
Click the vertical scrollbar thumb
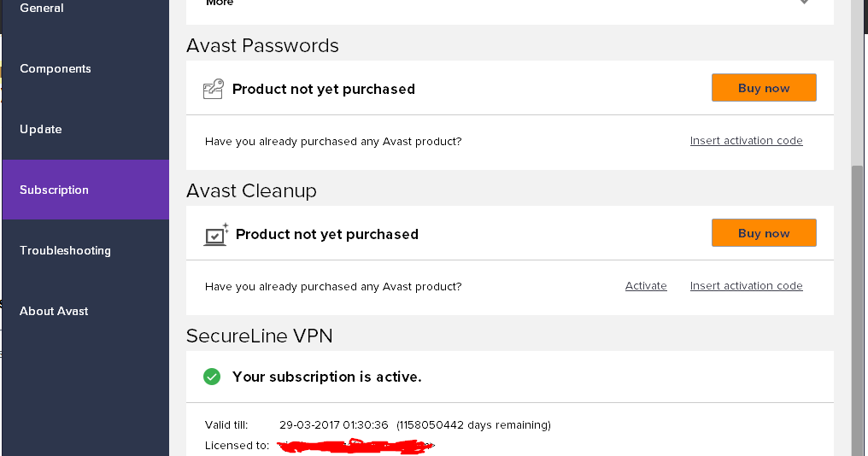(857, 307)
